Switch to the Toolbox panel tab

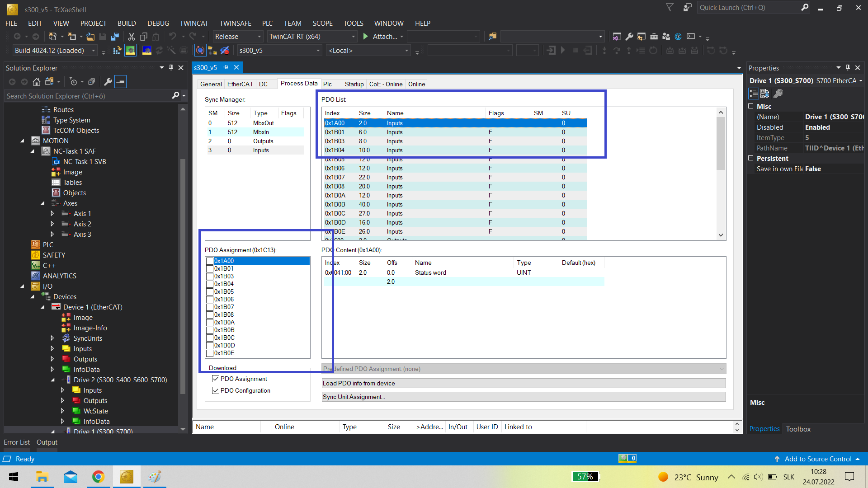[798, 429]
